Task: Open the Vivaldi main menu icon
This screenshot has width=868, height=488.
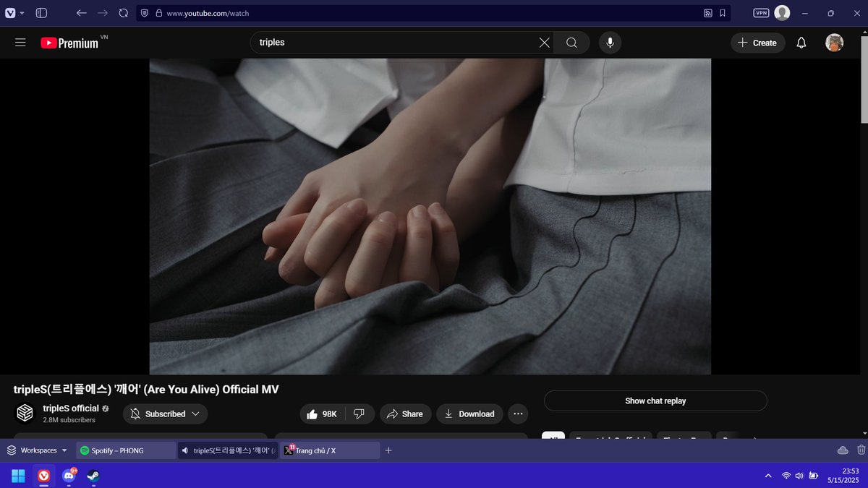Action: pos(11,13)
